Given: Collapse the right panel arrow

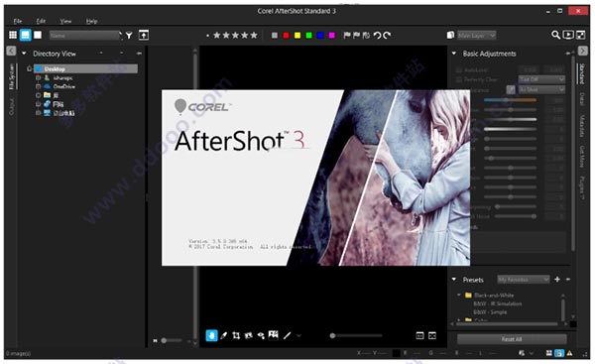Looking at the screenshot, I should click(582, 51).
